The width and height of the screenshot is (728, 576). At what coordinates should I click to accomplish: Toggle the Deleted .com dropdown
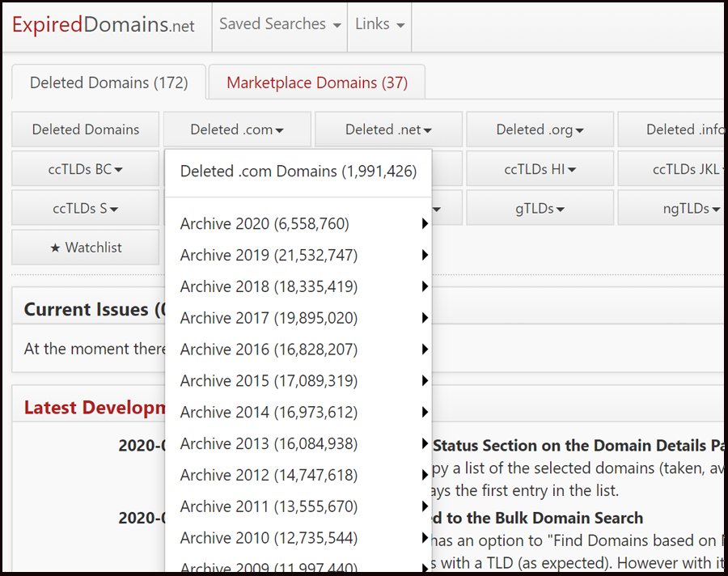click(x=237, y=129)
